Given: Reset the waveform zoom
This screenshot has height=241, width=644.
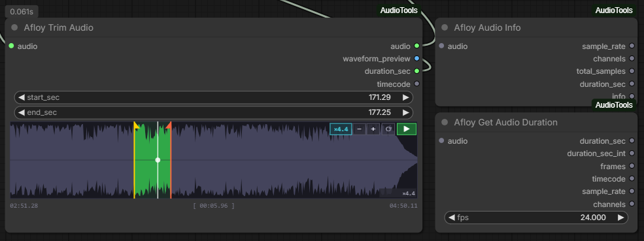Looking at the screenshot, I should click(x=388, y=129).
